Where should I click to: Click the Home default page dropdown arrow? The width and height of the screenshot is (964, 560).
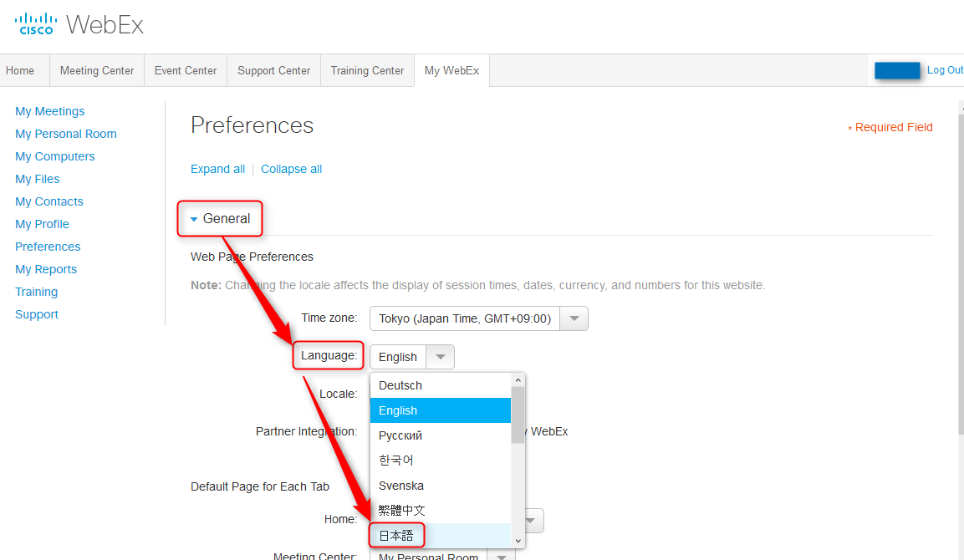click(531, 521)
